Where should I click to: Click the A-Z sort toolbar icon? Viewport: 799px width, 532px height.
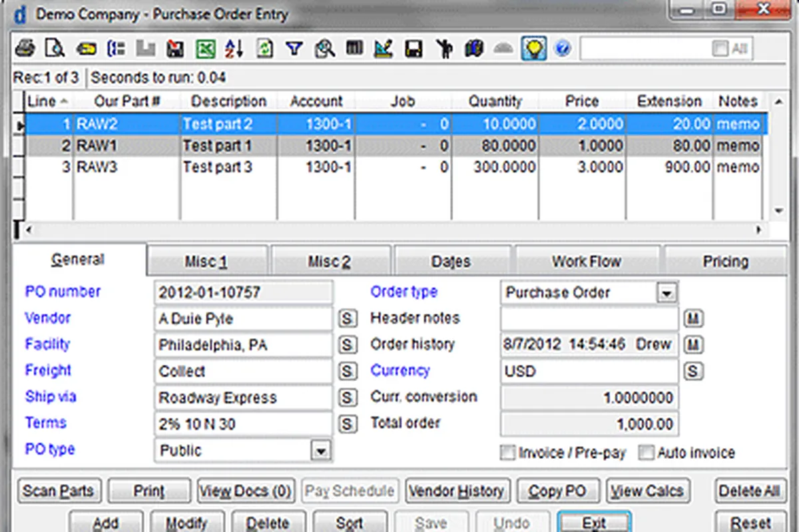(234, 49)
